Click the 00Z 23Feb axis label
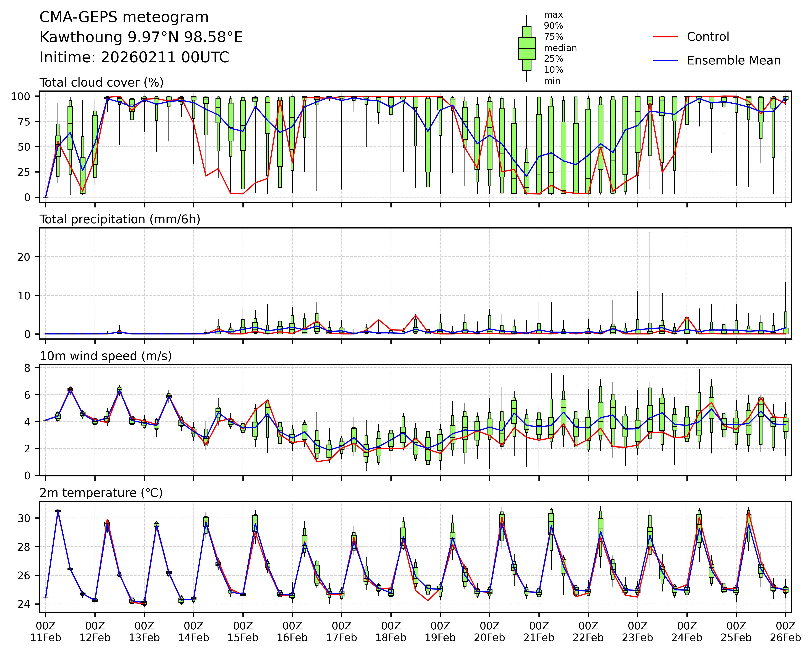This screenshot has height=654, width=812. pyautogui.click(x=637, y=632)
